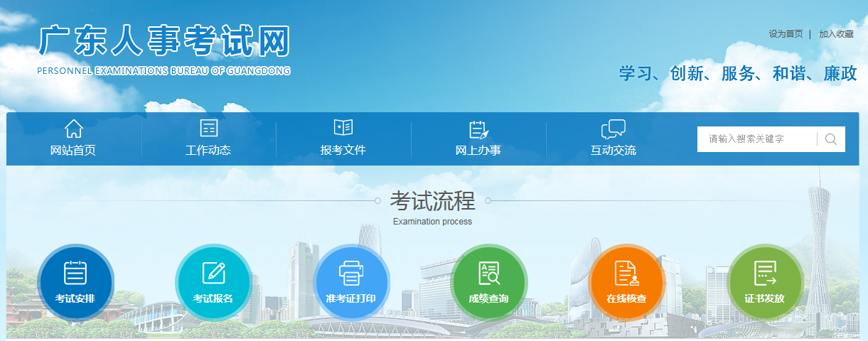
Task: Click the open book icon above 报考文件
Action: click(343, 128)
